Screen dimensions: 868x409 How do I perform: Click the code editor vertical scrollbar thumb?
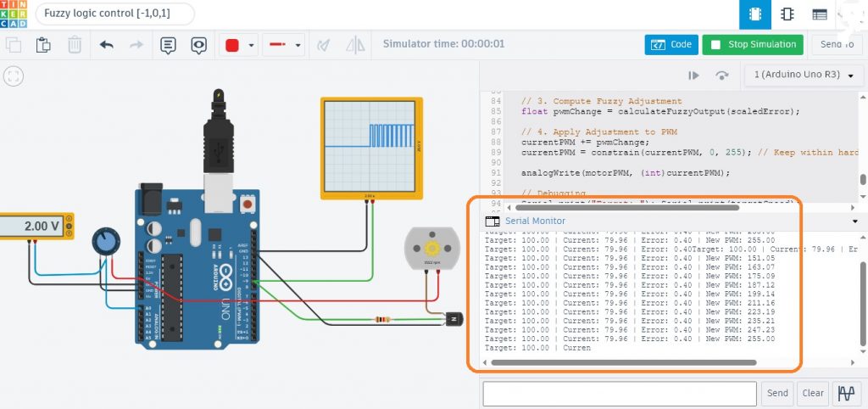(863, 180)
